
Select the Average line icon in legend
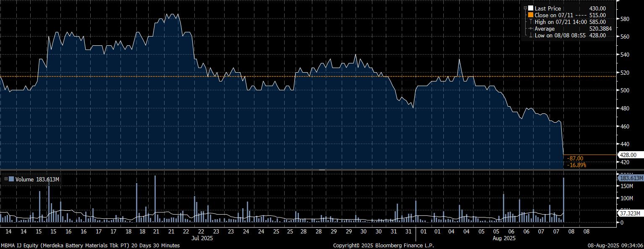point(531,29)
